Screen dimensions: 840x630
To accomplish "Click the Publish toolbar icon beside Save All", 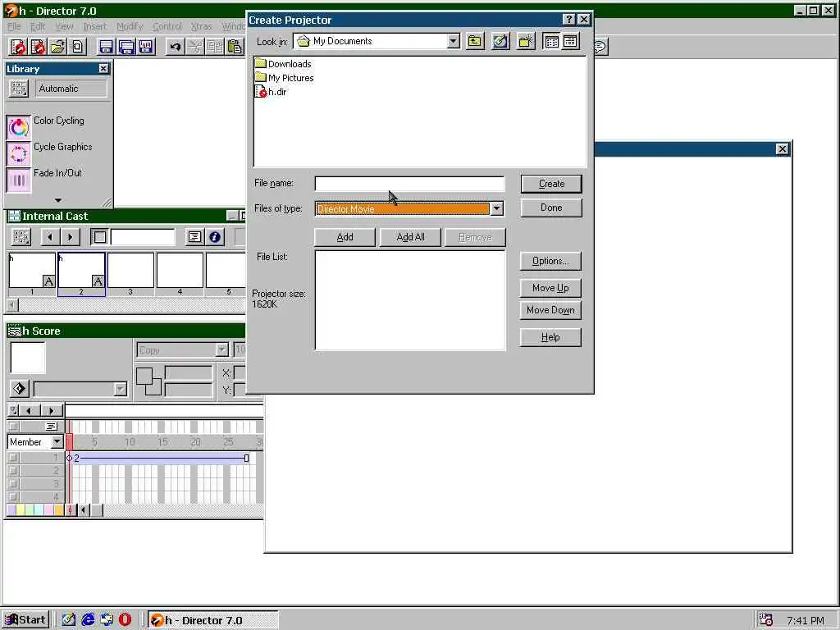I will (x=146, y=47).
